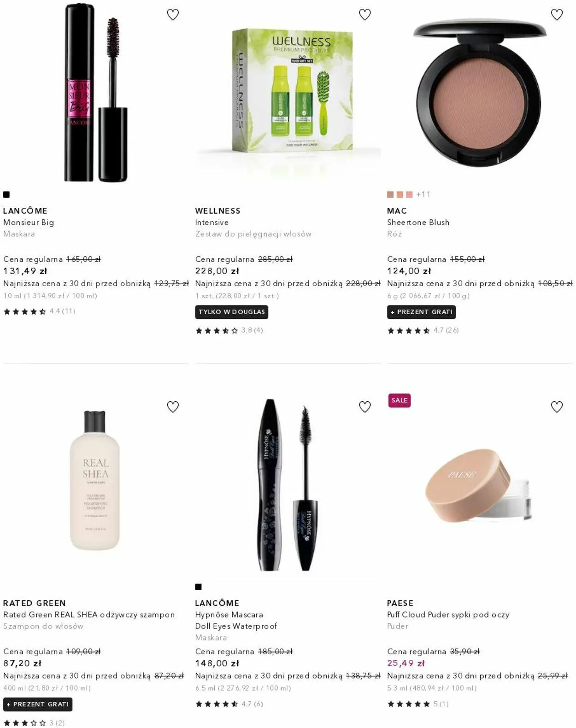This screenshot has height=728, width=576.
Task: Add Hypnôse Doll Eyes mascara to favorites
Action: click(365, 407)
